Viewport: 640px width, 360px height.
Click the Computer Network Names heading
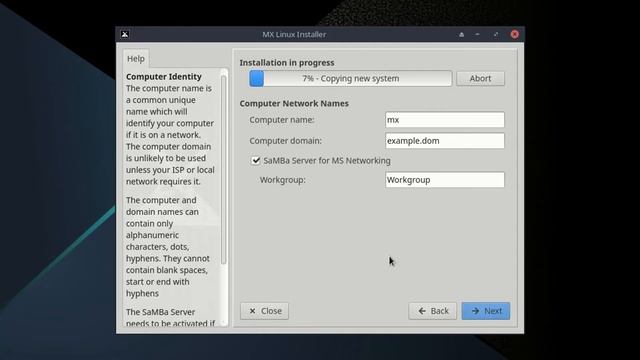coord(294,104)
